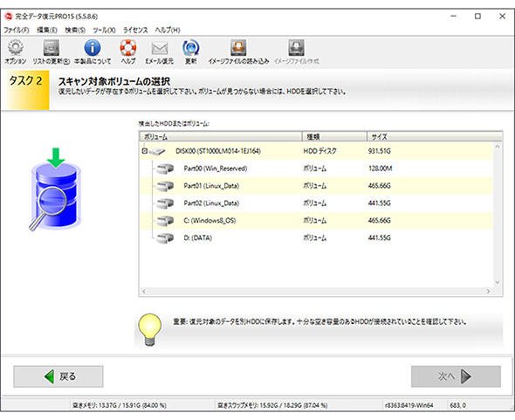Click list scrollbar up arrow

(x=498, y=147)
